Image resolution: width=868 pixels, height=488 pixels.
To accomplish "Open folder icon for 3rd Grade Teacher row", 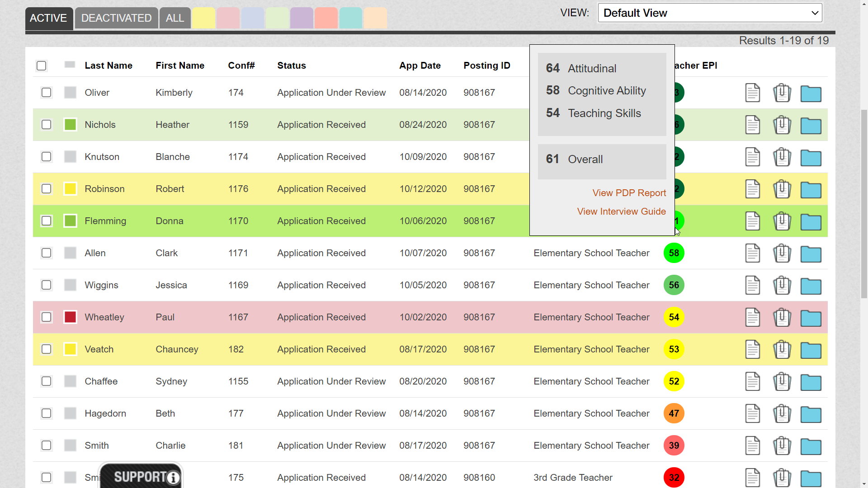I will 811,479.
